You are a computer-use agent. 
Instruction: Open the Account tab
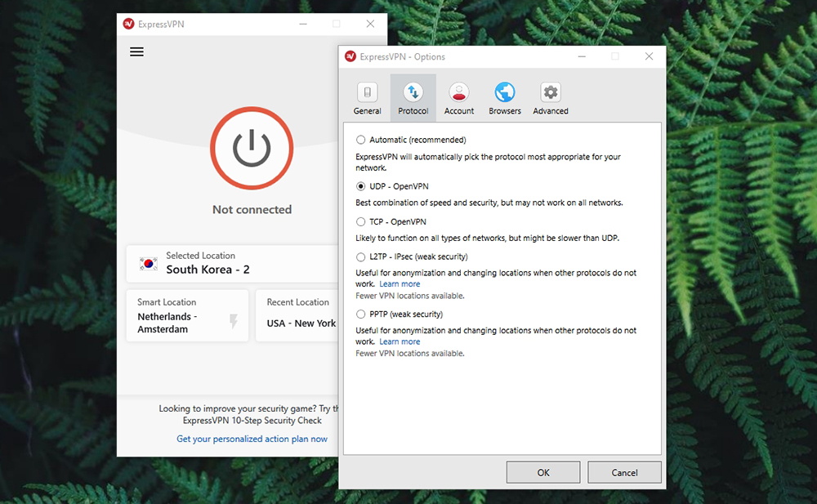pos(459,98)
